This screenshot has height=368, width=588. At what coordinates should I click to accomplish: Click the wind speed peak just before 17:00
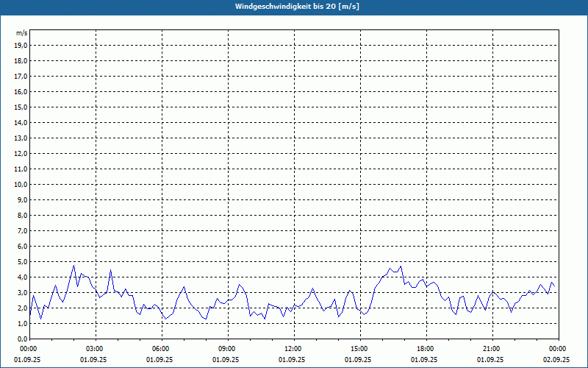(x=401, y=266)
